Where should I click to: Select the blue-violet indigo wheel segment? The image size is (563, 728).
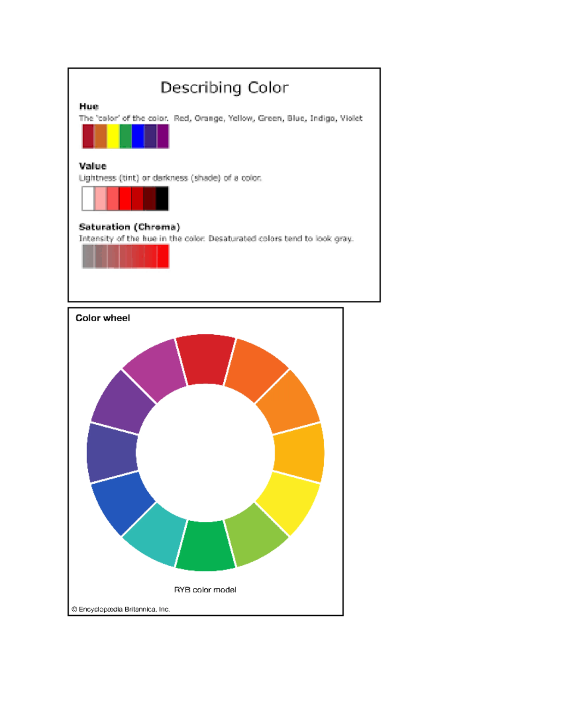point(112,453)
